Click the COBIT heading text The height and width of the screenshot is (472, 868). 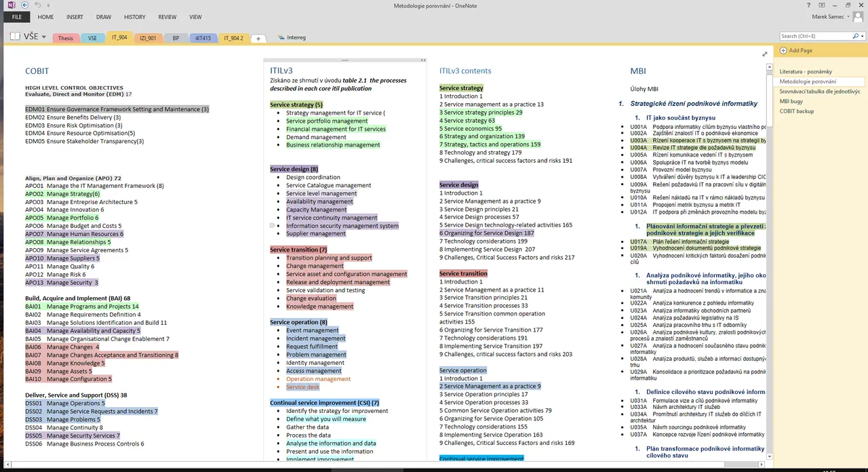(x=37, y=71)
